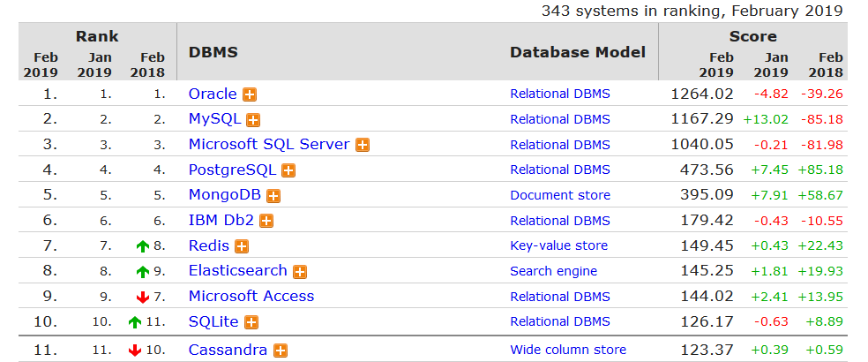Click the green up arrow in Redis row
The image size is (868, 362).
[x=143, y=246]
